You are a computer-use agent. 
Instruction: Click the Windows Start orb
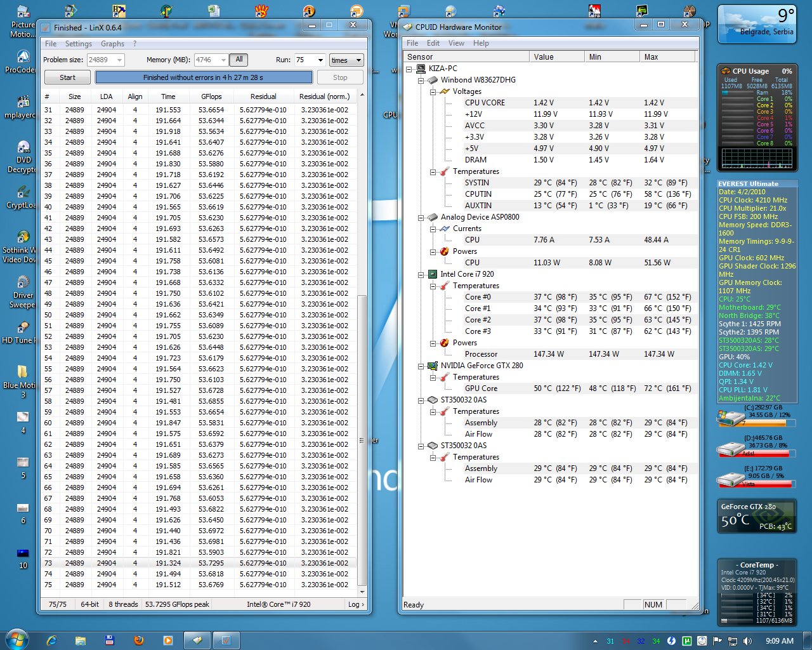(16, 639)
